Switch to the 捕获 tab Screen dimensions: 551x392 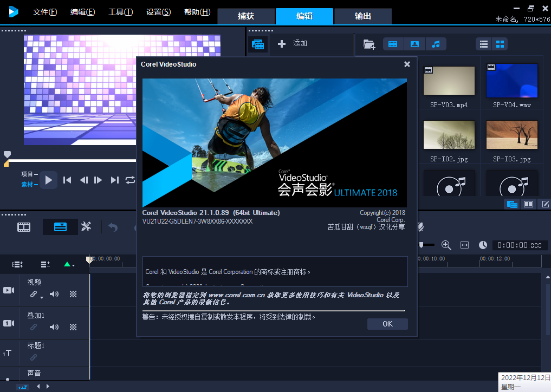[246, 16]
